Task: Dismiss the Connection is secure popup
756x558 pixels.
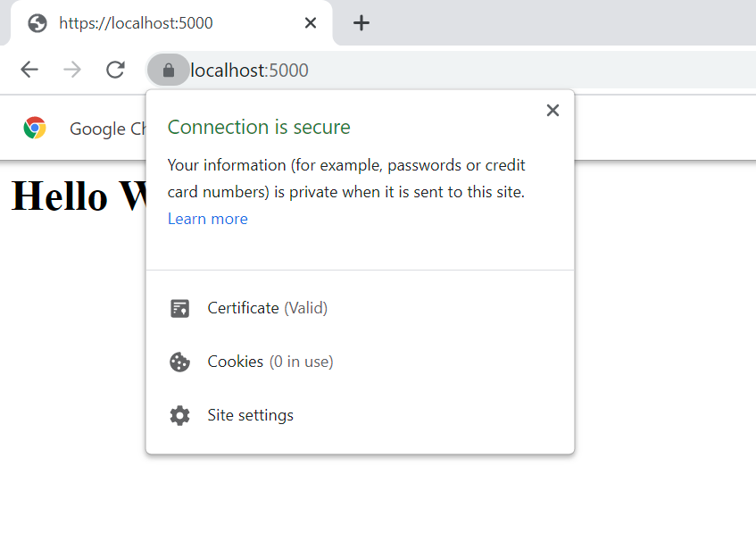Action: [552, 110]
